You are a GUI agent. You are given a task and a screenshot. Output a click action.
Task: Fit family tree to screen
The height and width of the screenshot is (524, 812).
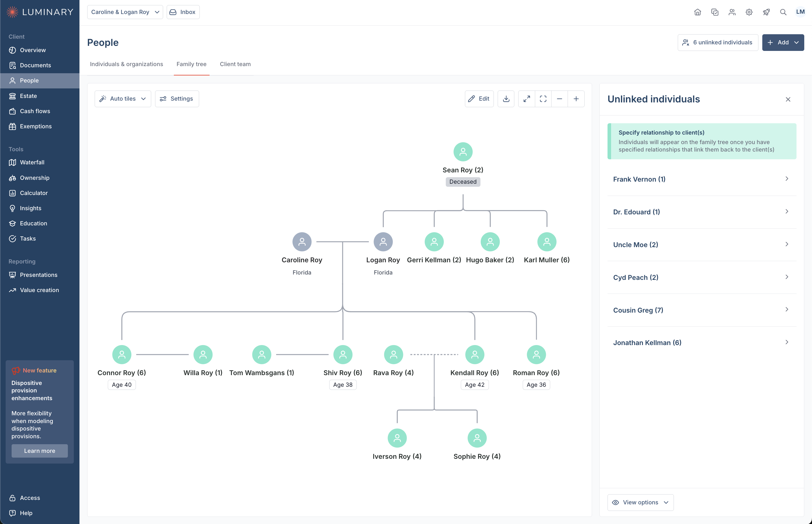(543, 99)
